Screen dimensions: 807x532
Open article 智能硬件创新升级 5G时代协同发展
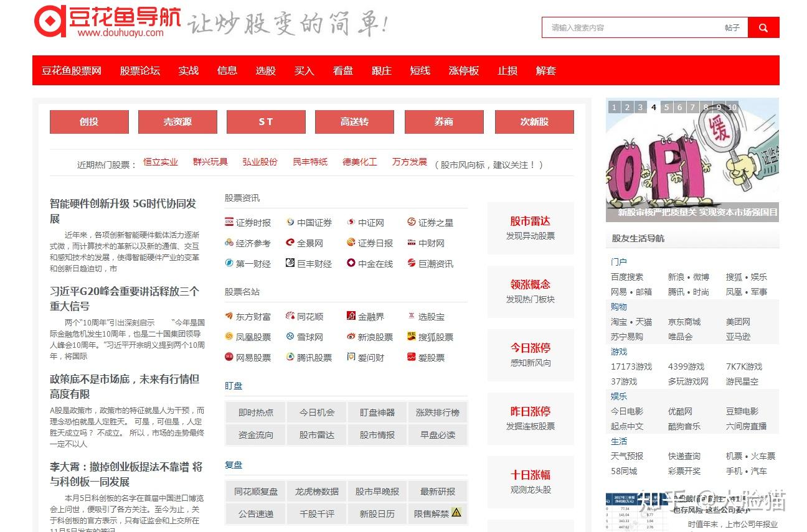pyautogui.click(x=123, y=211)
